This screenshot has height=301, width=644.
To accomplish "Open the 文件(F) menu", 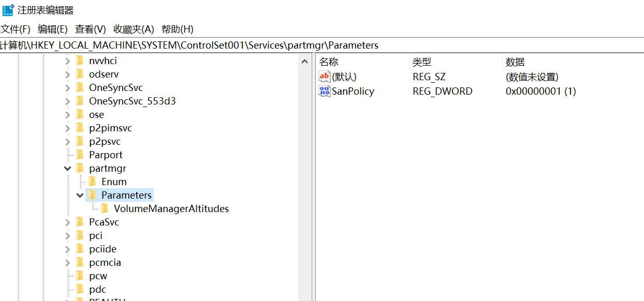I will click(x=16, y=29).
